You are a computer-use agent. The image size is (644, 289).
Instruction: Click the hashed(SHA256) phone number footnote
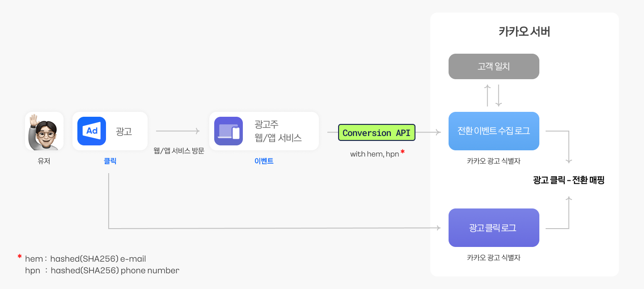click(x=115, y=270)
